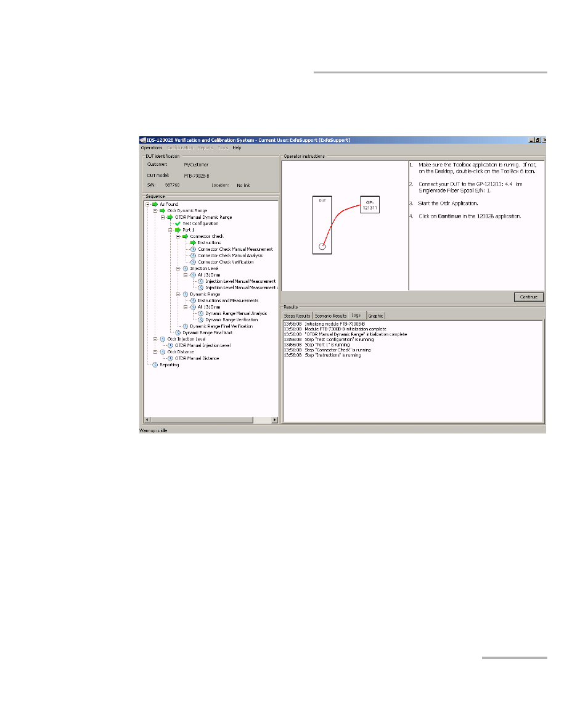This screenshot has width=588, height=714.
Task: Click the GP-121311 box in the diagram
Action: pyautogui.click(x=370, y=205)
